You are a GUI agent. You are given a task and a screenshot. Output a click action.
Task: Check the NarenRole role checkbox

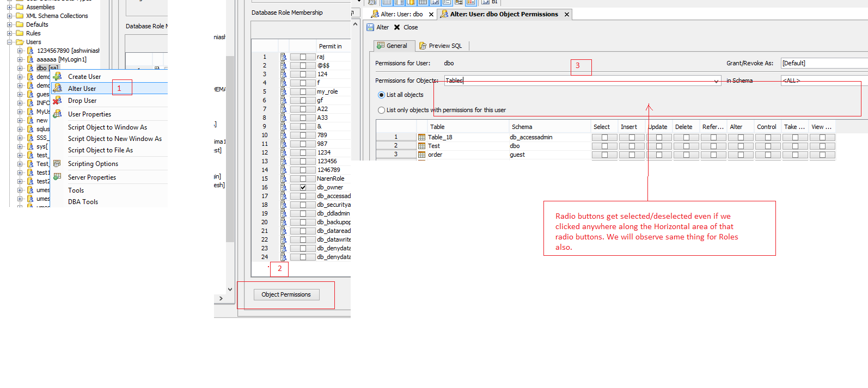click(x=303, y=178)
